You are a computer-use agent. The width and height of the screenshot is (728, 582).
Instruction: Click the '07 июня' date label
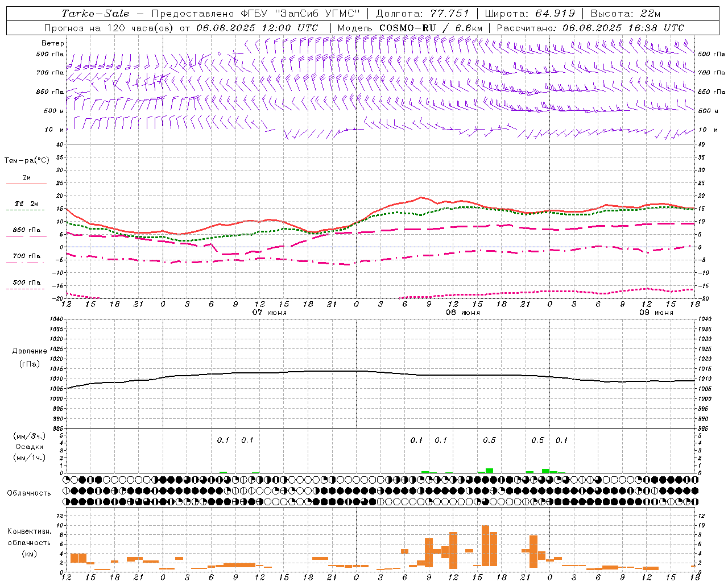[x=270, y=313]
